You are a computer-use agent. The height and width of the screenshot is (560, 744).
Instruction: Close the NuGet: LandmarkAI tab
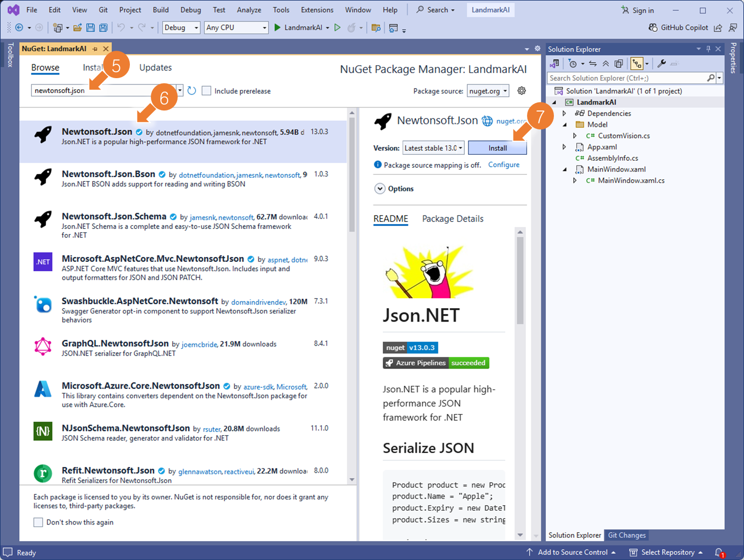tap(106, 49)
